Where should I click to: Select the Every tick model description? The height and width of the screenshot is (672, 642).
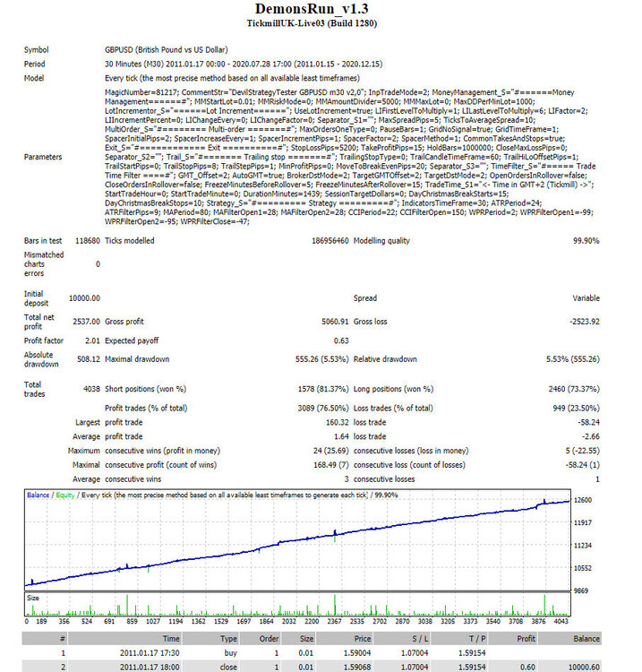click(x=232, y=78)
